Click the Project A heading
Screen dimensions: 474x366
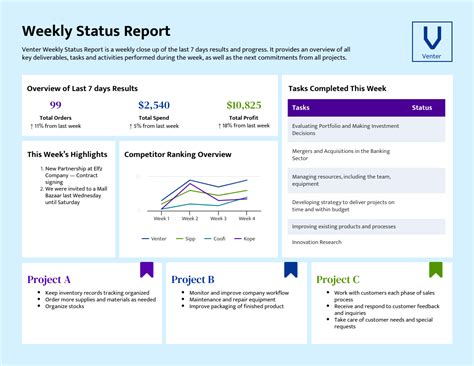pos(49,279)
